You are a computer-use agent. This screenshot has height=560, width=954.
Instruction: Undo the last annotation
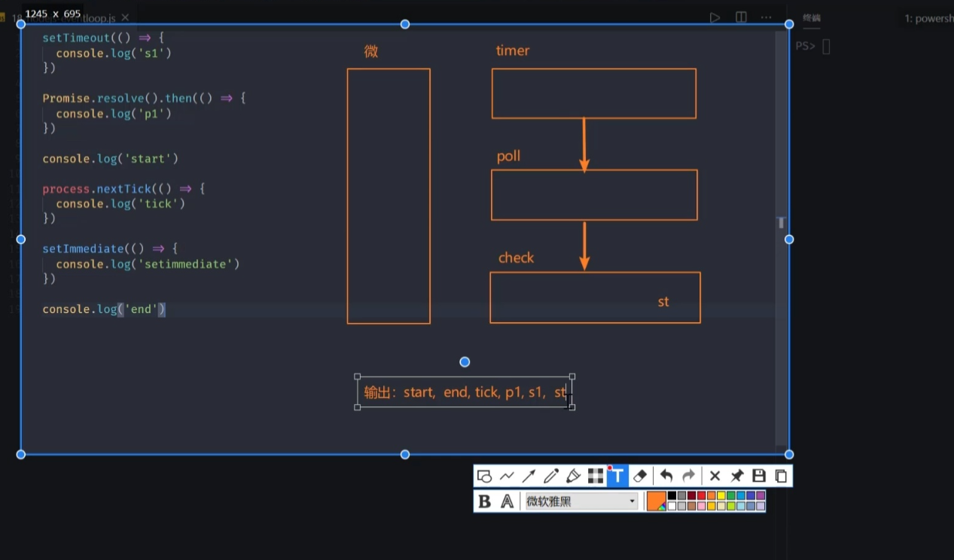(666, 476)
